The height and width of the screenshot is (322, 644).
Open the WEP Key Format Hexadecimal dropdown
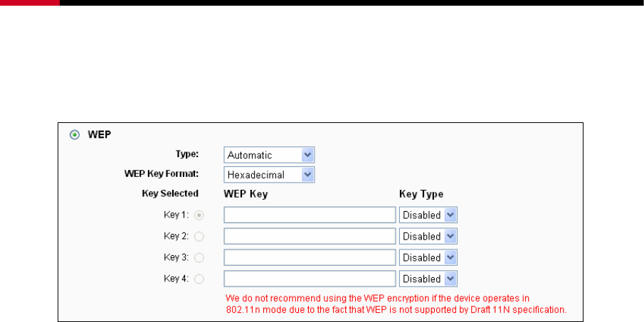click(270, 175)
